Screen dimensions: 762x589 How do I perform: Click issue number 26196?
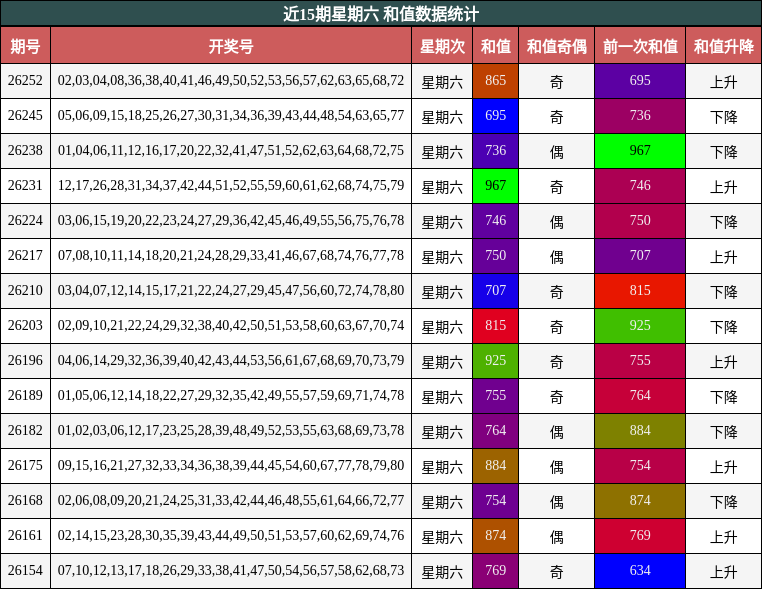click(25, 360)
